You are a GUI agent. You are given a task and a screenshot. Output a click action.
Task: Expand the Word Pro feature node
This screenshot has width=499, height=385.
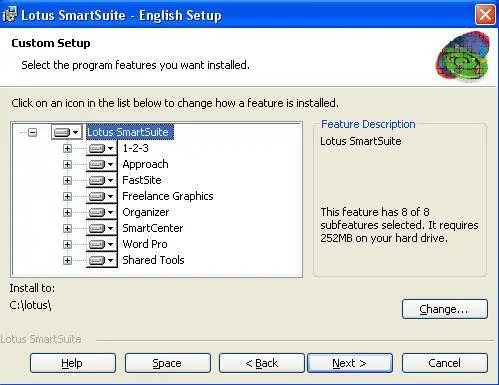(67, 244)
